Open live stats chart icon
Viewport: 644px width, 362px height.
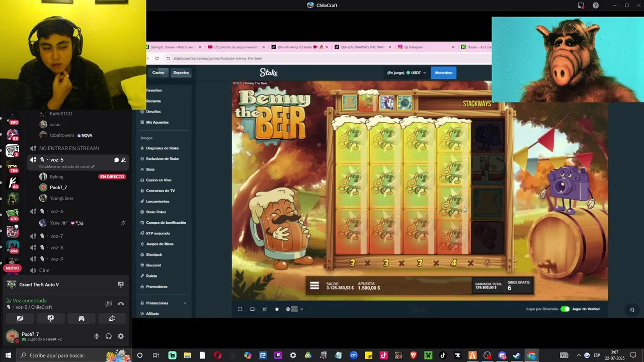coord(265,309)
